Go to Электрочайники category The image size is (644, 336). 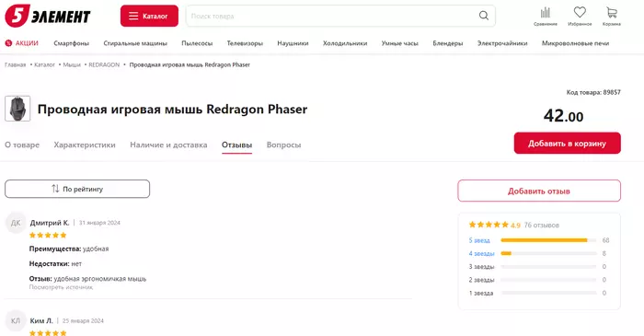pos(502,43)
